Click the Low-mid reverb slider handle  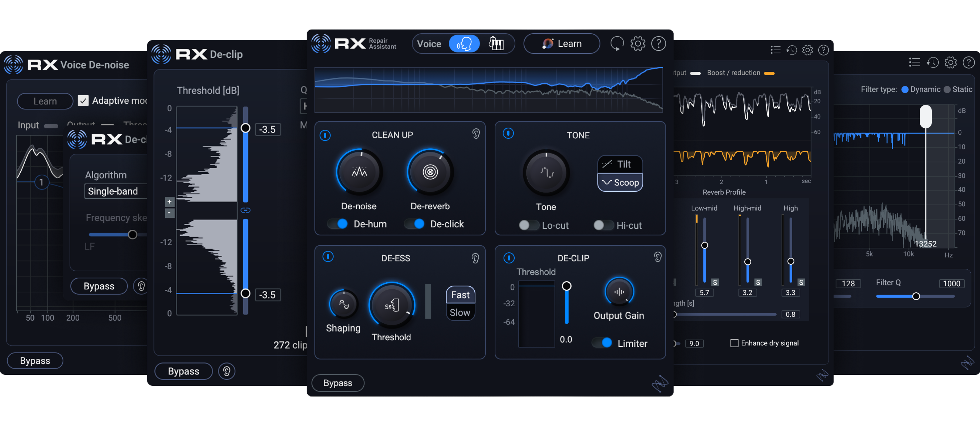click(705, 245)
